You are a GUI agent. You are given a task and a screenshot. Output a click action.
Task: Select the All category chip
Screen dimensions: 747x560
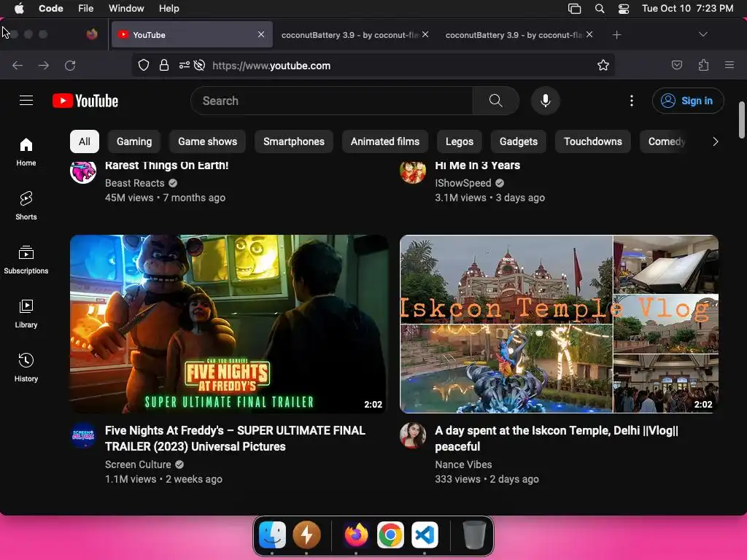pyautogui.click(x=85, y=141)
